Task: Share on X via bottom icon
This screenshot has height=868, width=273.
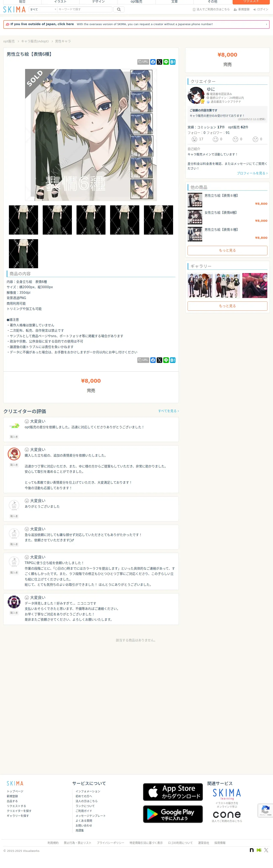Action: point(159,360)
